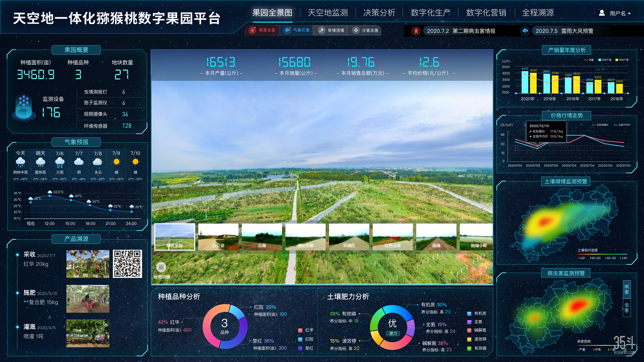The width and height of the screenshot is (644, 362).
Task: Toggle the 病害虫害 filter
Action: coord(262,30)
